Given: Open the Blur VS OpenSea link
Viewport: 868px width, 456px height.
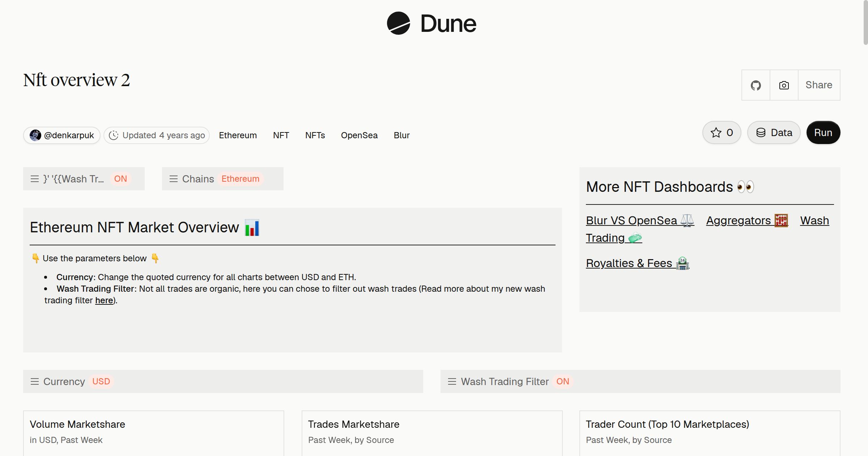Looking at the screenshot, I should tap(640, 220).
